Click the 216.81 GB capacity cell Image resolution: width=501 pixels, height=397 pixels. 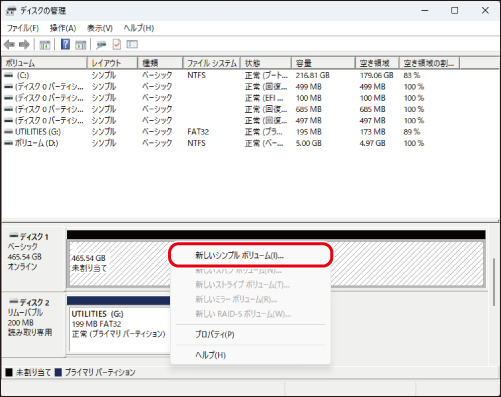pos(312,75)
